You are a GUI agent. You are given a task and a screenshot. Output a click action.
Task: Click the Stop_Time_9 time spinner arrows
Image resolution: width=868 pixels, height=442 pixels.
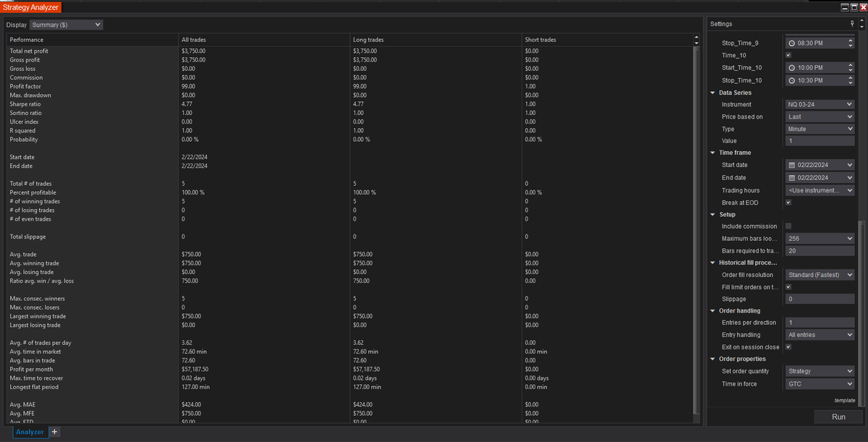click(x=850, y=43)
